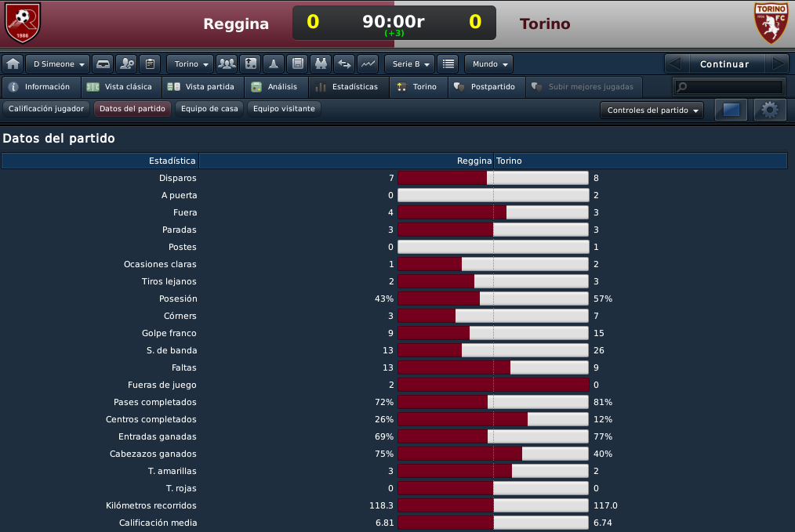Viewport: 795px width, 532px height.
Task: Switch to Equipo visitante view
Action: [284, 109]
